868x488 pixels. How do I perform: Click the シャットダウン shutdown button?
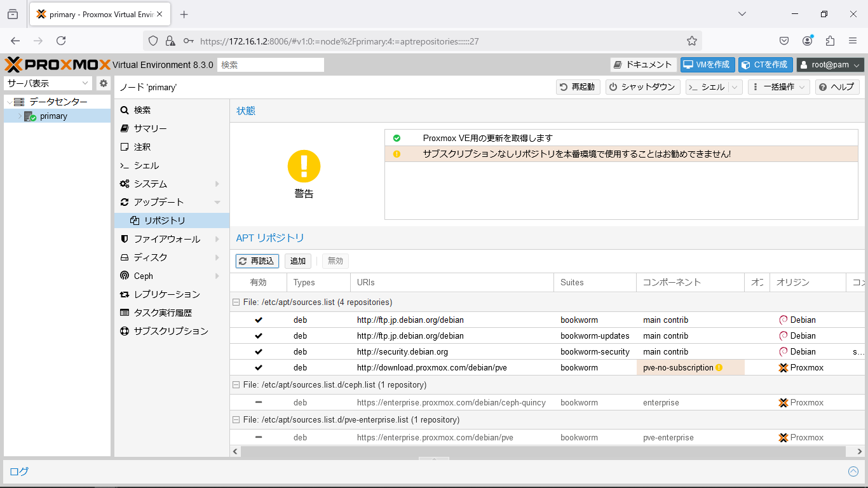[x=642, y=87]
